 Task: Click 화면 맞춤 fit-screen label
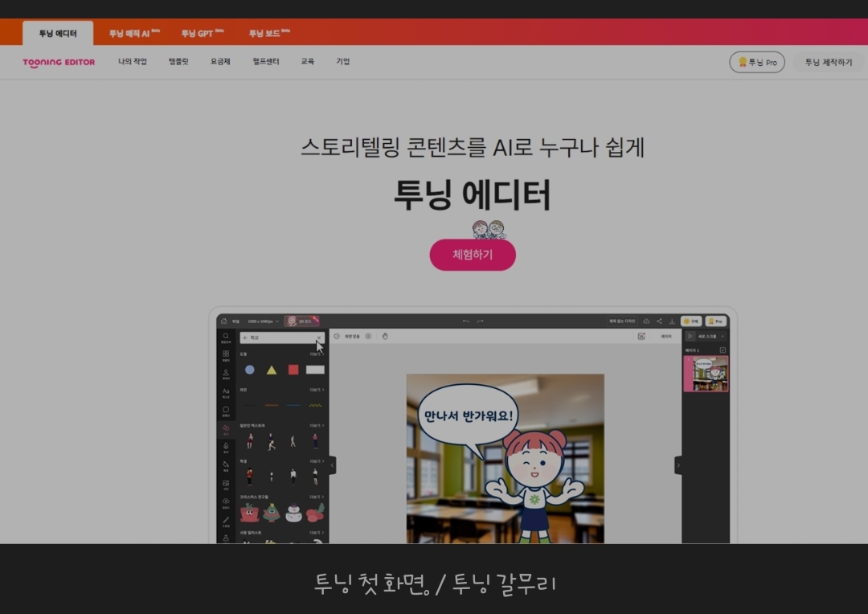pos(352,336)
